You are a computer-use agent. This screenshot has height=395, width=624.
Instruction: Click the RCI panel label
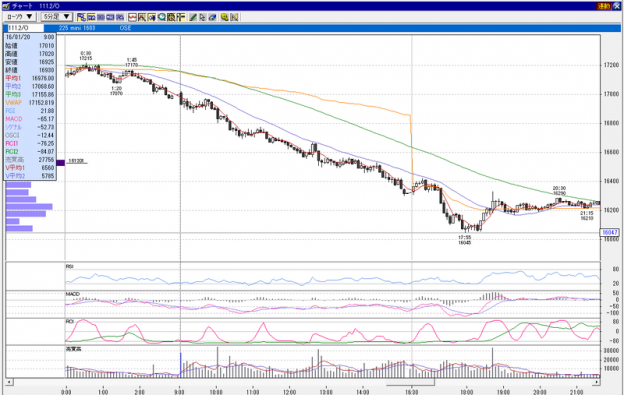(x=70, y=321)
